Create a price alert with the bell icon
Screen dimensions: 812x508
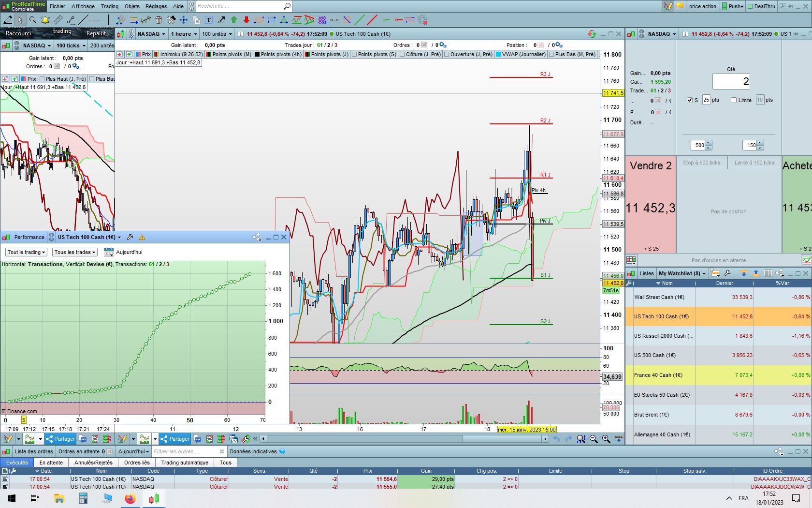[x=45, y=20]
